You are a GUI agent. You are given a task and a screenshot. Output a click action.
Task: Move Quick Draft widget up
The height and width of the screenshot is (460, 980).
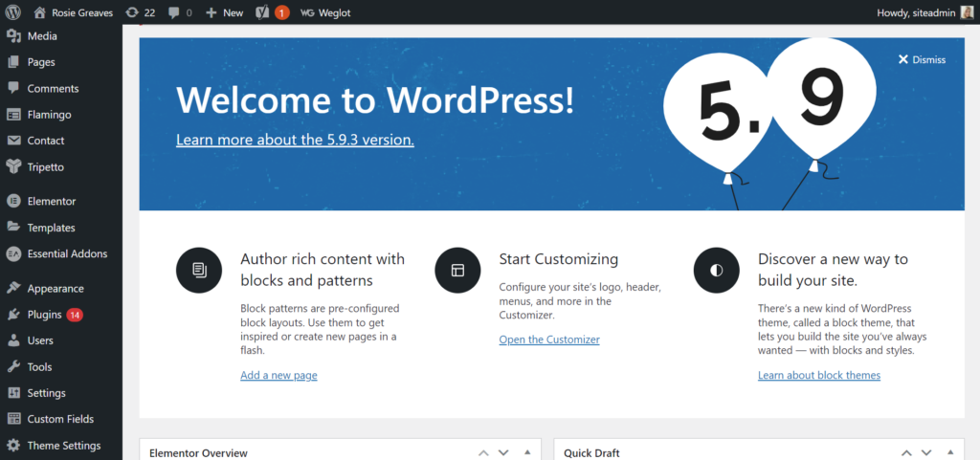906,452
